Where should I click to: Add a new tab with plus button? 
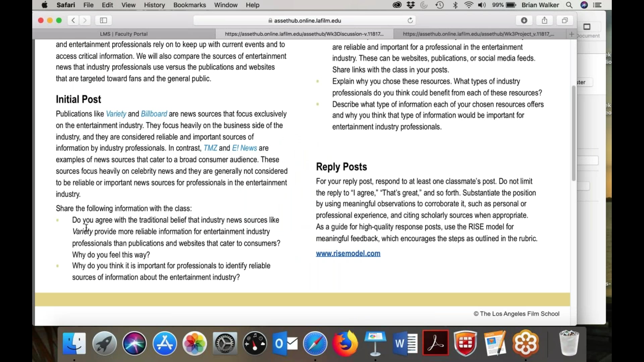572,34
